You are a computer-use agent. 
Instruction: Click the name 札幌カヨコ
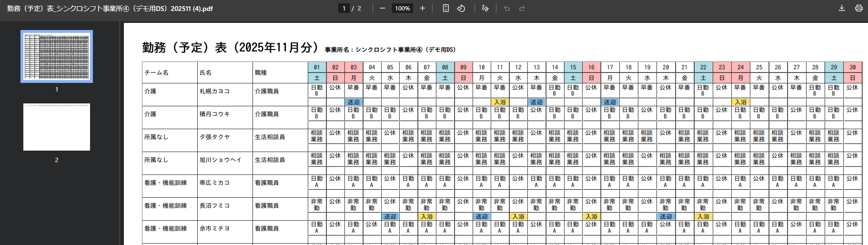pos(214,91)
